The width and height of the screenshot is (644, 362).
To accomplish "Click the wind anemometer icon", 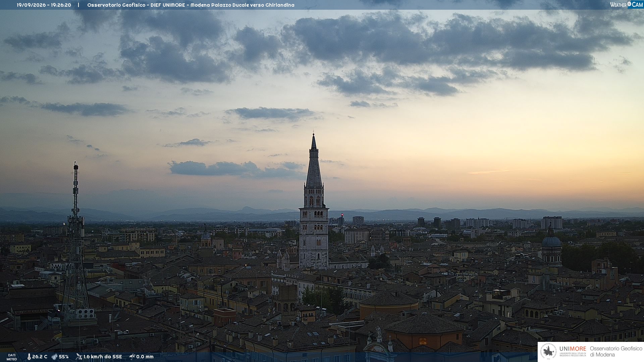I will point(79,357).
